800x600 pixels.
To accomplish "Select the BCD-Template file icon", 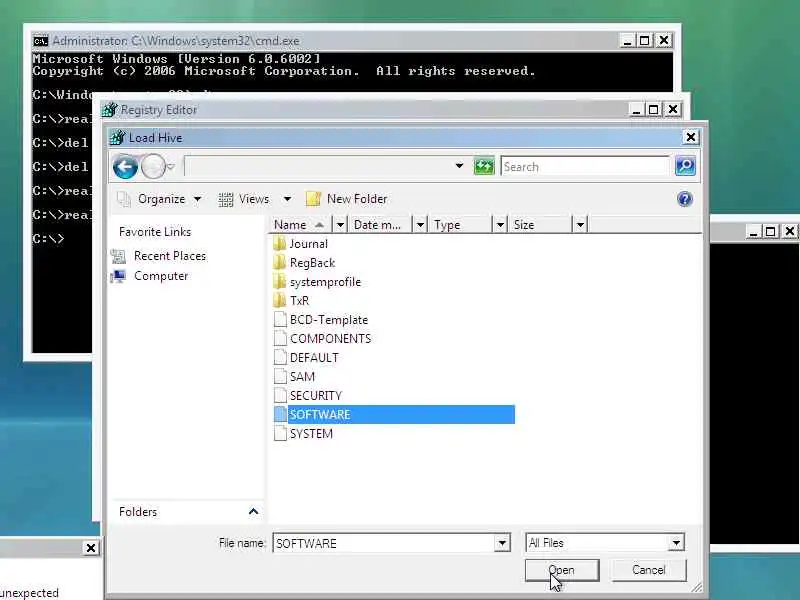I will pyautogui.click(x=280, y=319).
